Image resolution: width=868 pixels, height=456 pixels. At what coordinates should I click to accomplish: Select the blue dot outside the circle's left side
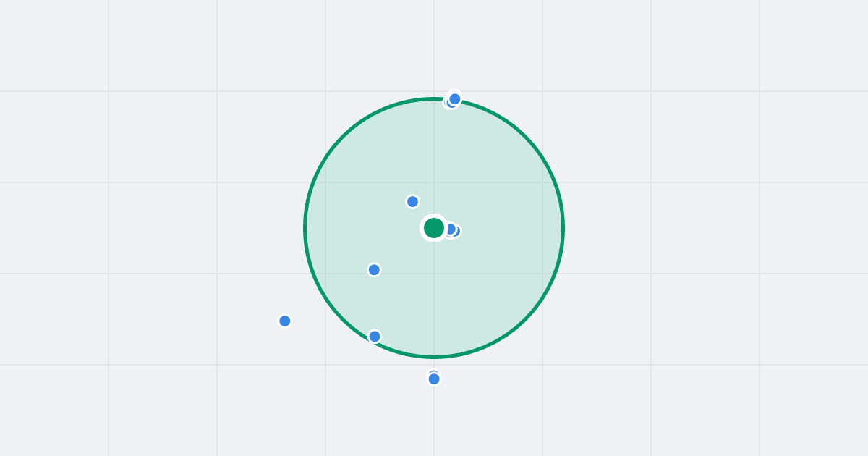(x=285, y=321)
